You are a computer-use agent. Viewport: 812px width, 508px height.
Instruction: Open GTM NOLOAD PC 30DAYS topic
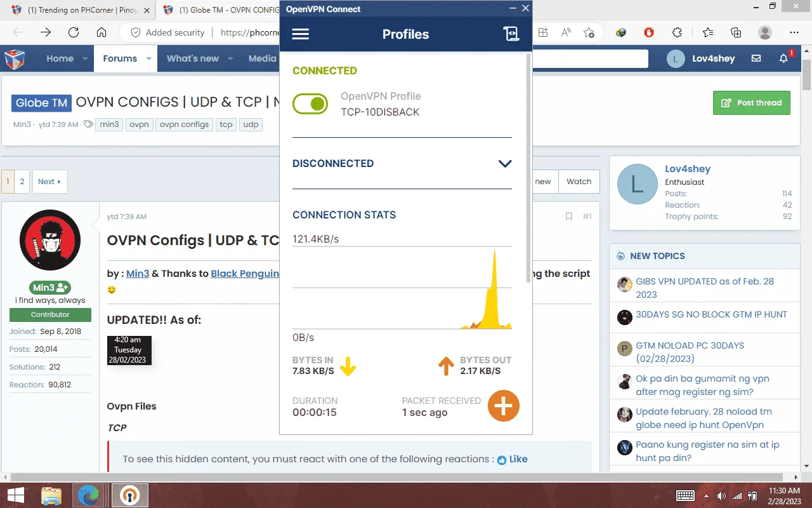(690, 352)
